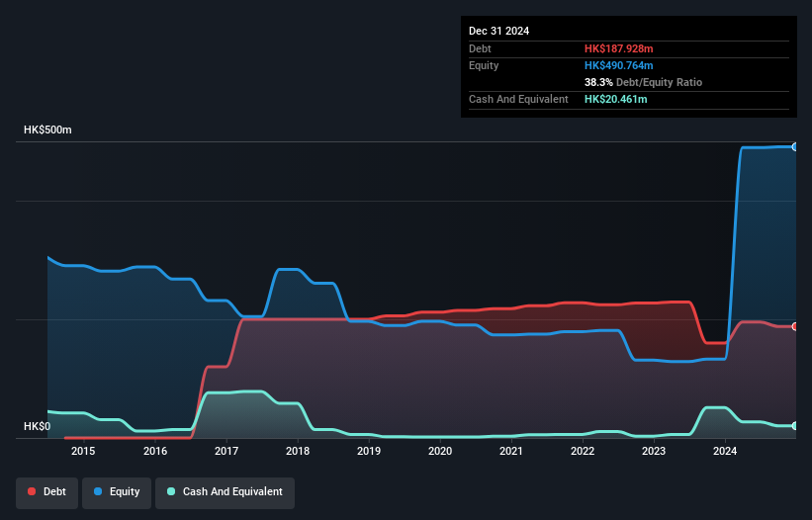Screen dimensions: 812x520
Task: Click the red Debt legend dot
Action: (32, 491)
